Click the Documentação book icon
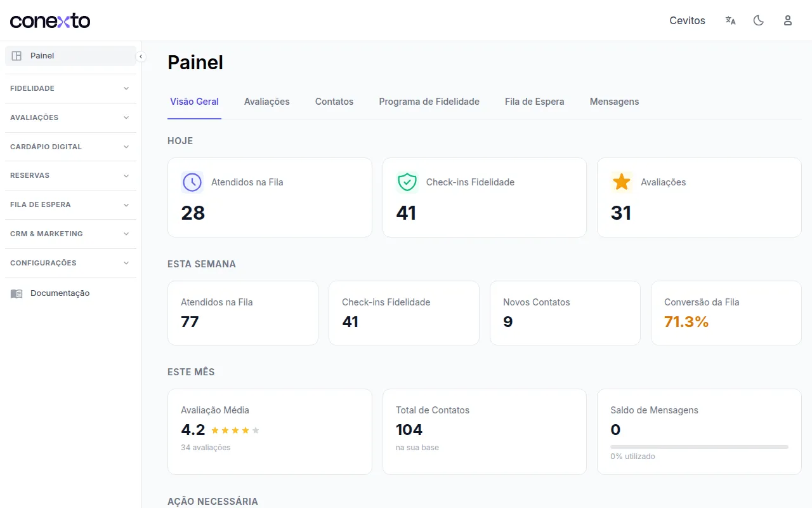This screenshot has height=508, width=812. coord(16,293)
